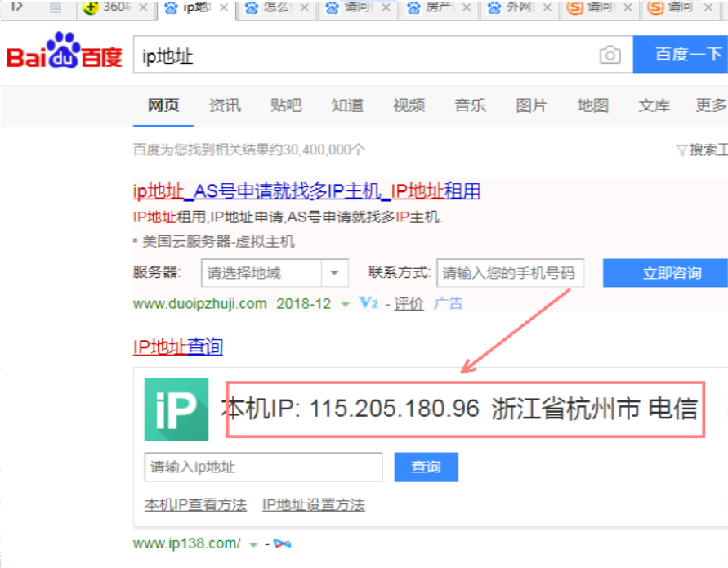Click the 百度一下 search button
Screen dimensions: 728x568
point(681,54)
